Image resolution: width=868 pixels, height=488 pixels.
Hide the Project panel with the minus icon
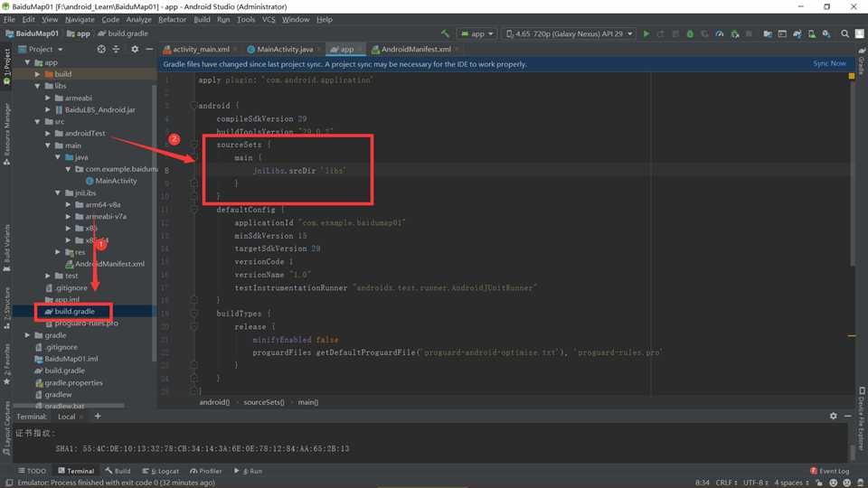point(149,49)
